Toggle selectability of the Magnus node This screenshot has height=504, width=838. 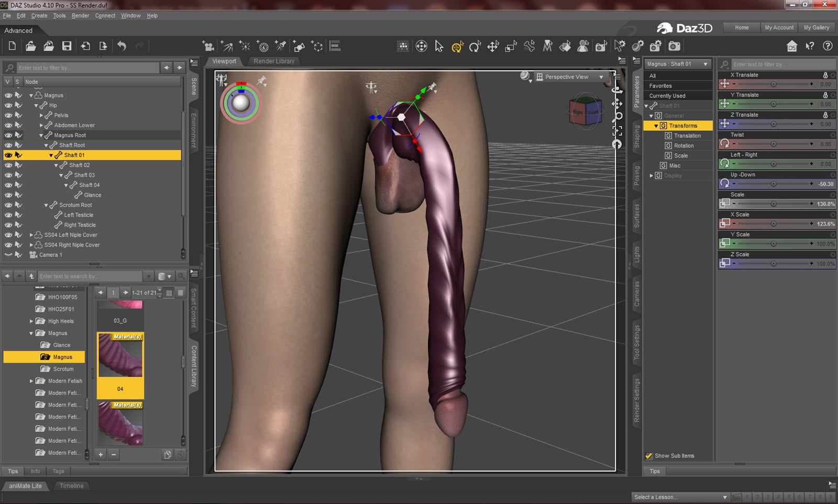pyautogui.click(x=18, y=95)
